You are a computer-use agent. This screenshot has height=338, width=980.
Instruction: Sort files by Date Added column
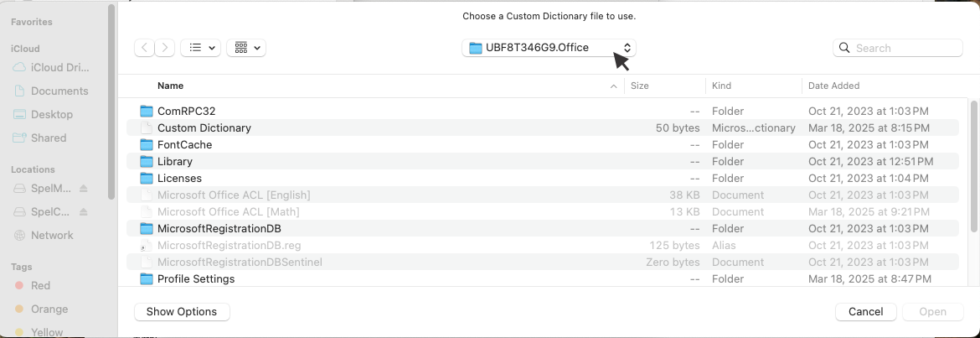tap(833, 86)
